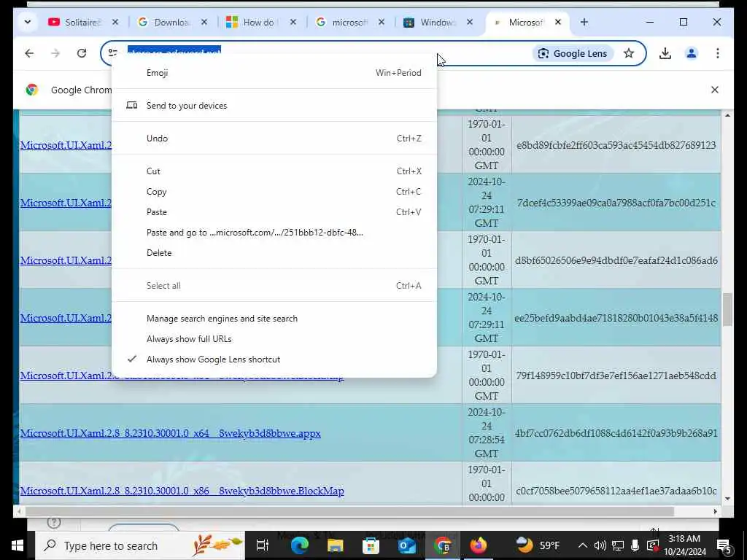This screenshot has width=747, height=560.
Task: Select Paste and go to microsoft.com link
Action: tap(274, 233)
